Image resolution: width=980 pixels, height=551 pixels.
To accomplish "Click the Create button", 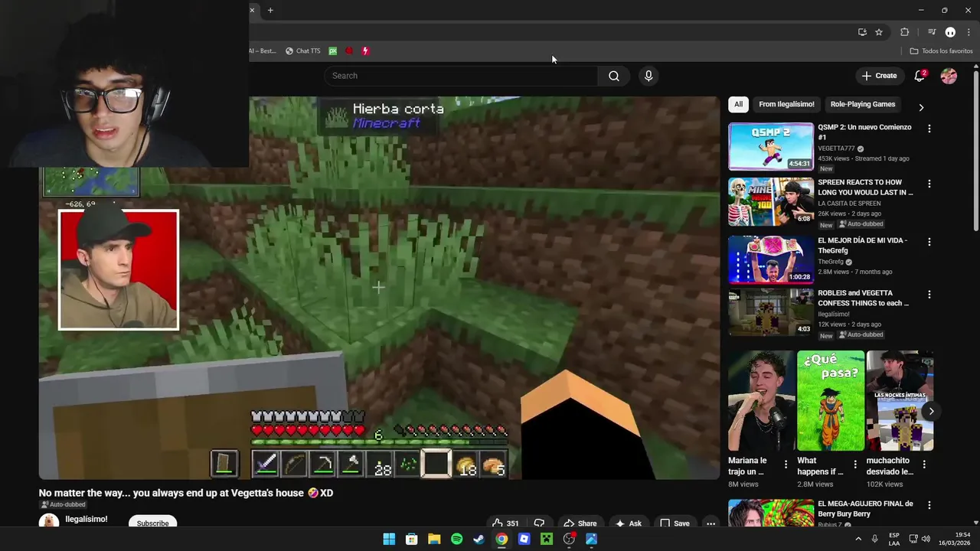I will (879, 76).
